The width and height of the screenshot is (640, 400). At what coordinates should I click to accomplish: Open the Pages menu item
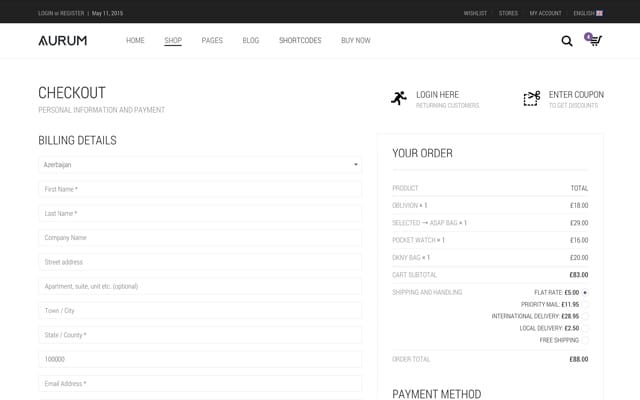pos(212,40)
